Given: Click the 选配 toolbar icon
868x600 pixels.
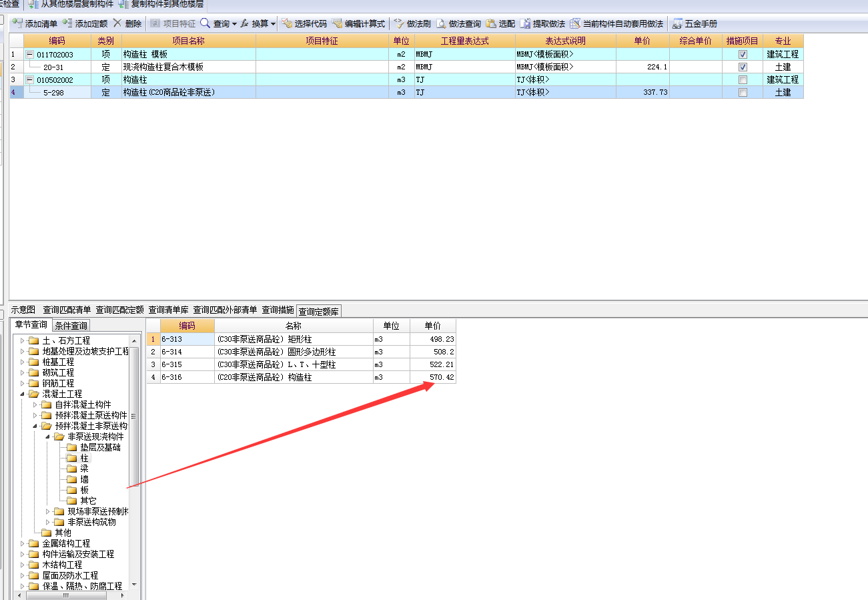Looking at the screenshot, I should pos(491,23).
